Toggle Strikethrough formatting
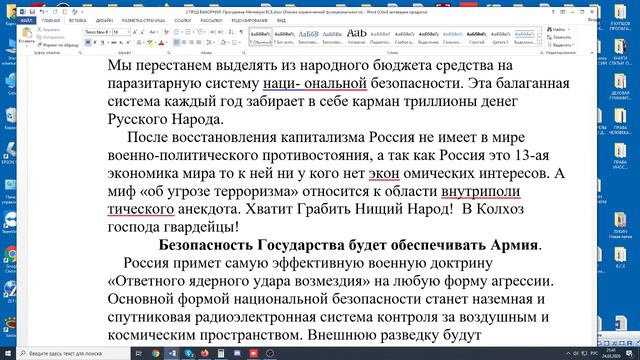Screen dimensions: 640x360 point(114,42)
